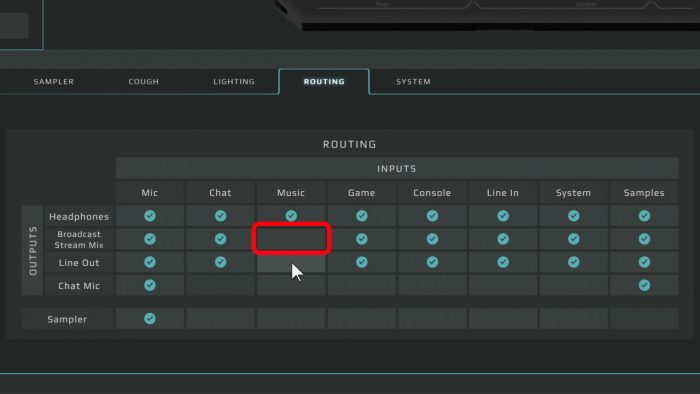Enable Chat routing to Sampler
700x394 pixels.
point(221,319)
